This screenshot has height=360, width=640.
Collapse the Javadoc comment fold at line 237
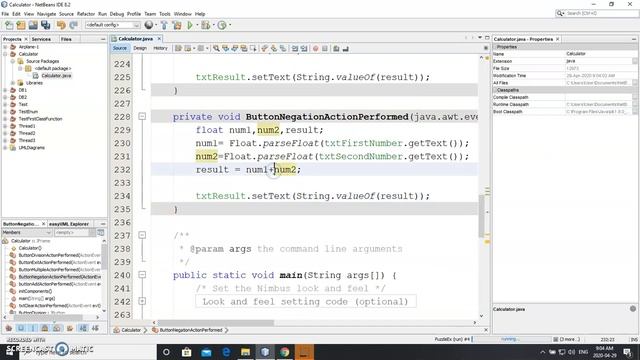pos(142,235)
